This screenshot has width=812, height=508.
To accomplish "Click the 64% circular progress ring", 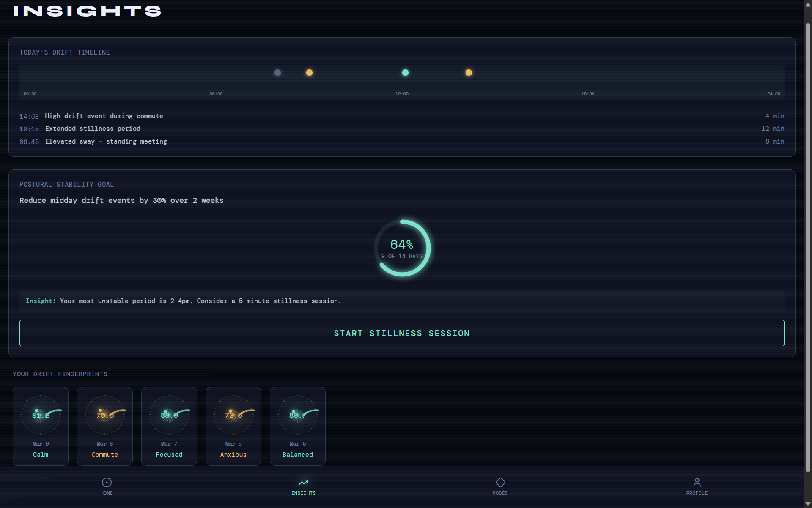I will pyautogui.click(x=402, y=248).
